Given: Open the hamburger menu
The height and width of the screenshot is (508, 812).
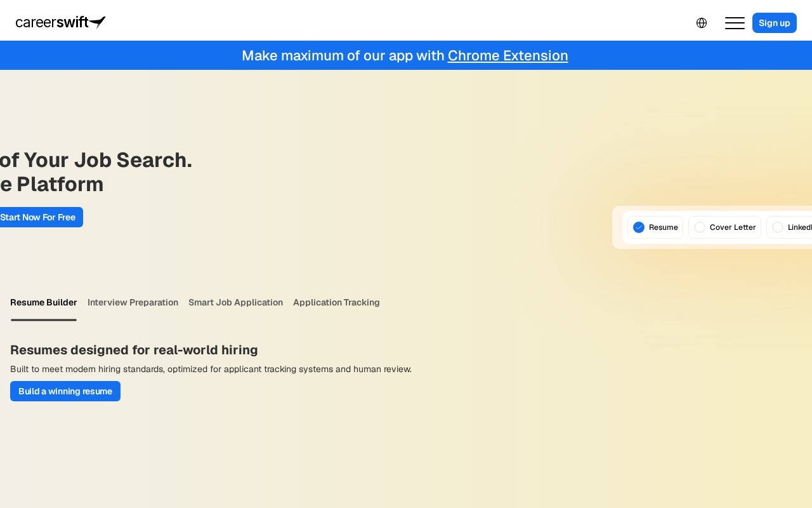Looking at the screenshot, I should (x=735, y=23).
